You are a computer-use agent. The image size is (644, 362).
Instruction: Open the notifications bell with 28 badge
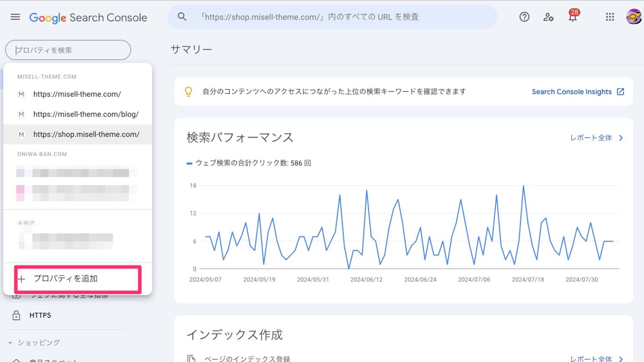[x=573, y=16]
